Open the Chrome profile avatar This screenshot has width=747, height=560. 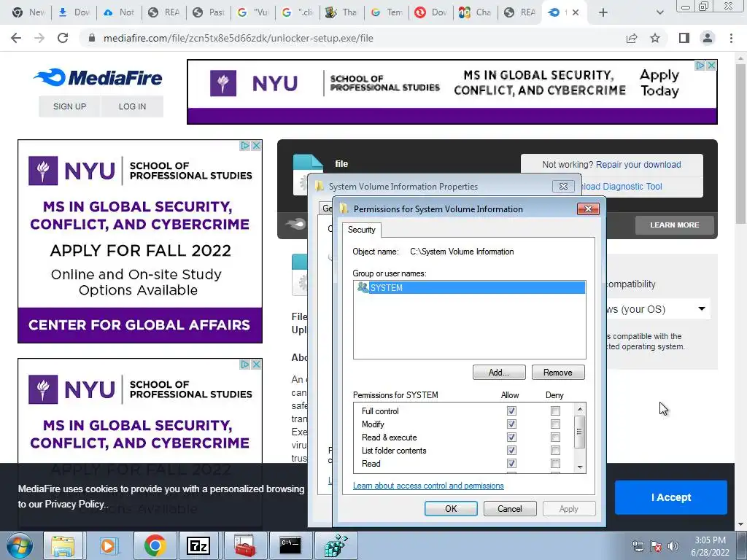point(708,38)
